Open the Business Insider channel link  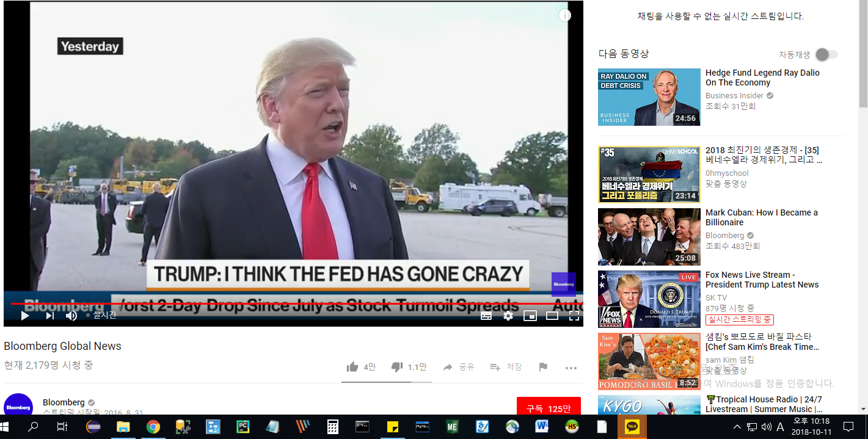(734, 95)
